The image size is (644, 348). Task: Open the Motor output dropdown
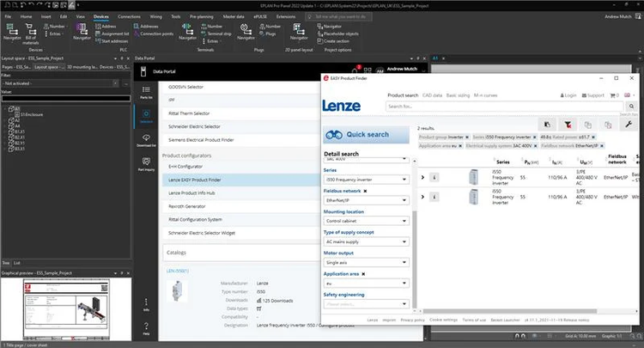(366, 262)
